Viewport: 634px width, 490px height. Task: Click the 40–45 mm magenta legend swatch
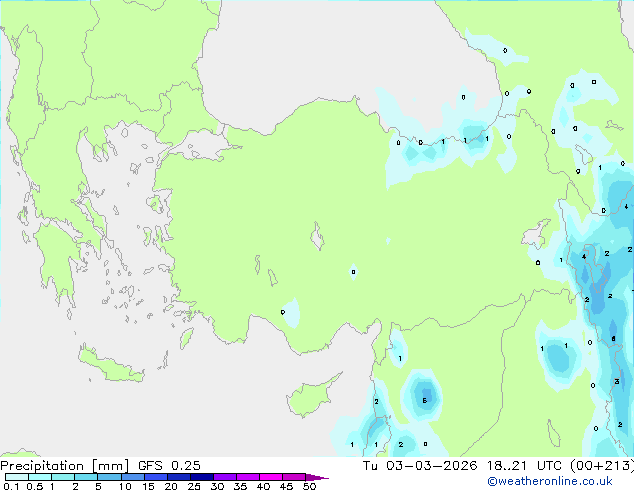271,477
